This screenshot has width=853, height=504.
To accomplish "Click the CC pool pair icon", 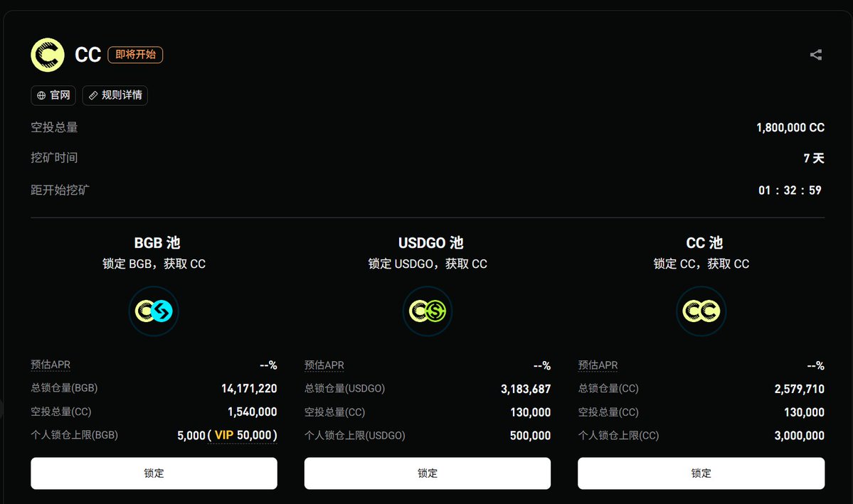I will pos(701,311).
